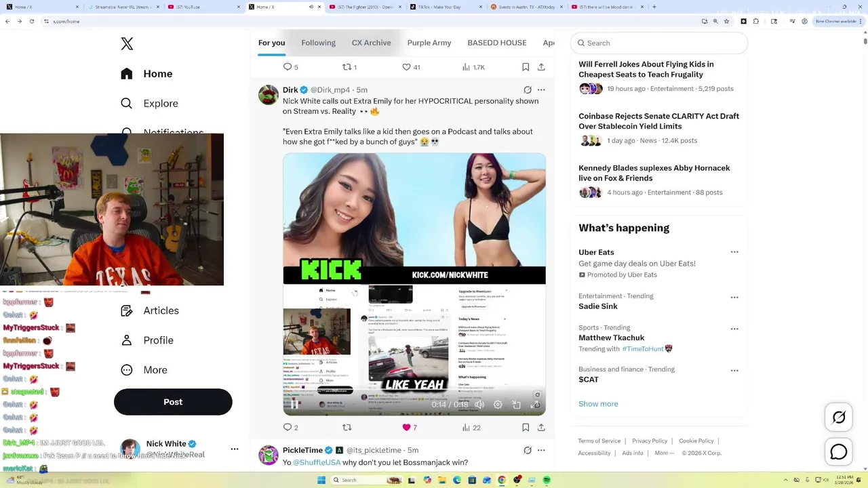Image resolution: width=868 pixels, height=488 pixels.
Task: Bookmark Dirk's post
Action: [x=526, y=428]
